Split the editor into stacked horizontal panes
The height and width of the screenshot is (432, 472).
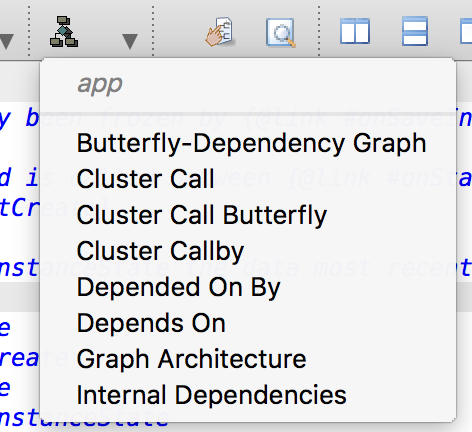tap(415, 31)
